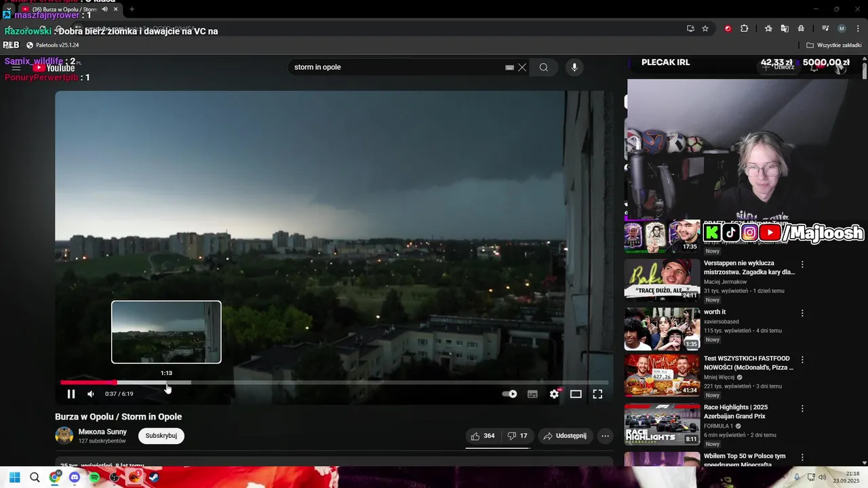This screenshot has height=488, width=868.
Task: Open the browser Extensions puzzle icon
Action: tap(744, 28)
